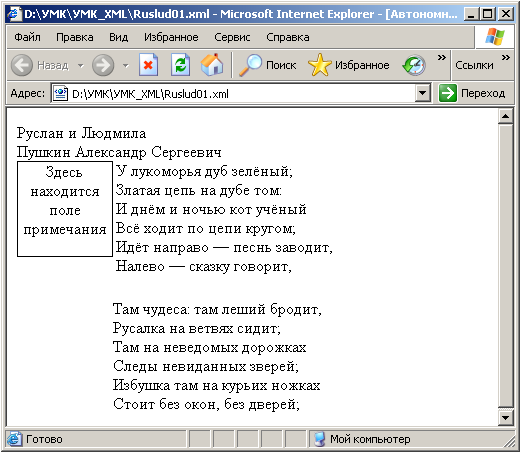Click the line 'Стоит без окон, без дверей;'
The width and height of the screenshot is (521, 453).
click(206, 404)
